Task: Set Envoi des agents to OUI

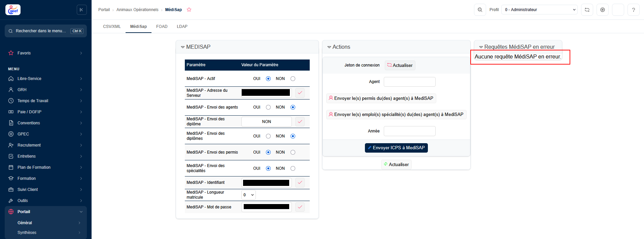Action: (x=268, y=107)
